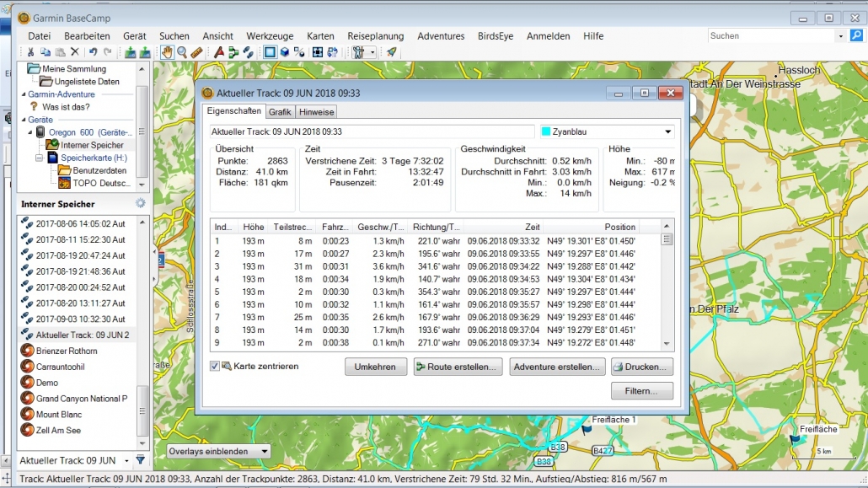This screenshot has height=488, width=868.
Task: Click the Höhe column header
Action: [253, 227]
